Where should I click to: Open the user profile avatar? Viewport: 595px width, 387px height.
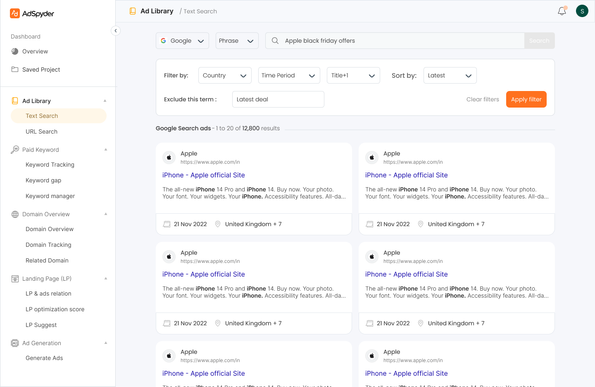(582, 11)
